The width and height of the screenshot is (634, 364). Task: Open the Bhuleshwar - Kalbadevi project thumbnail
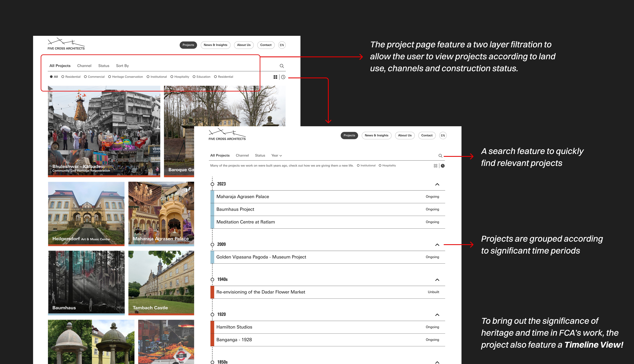pos(104,132)
